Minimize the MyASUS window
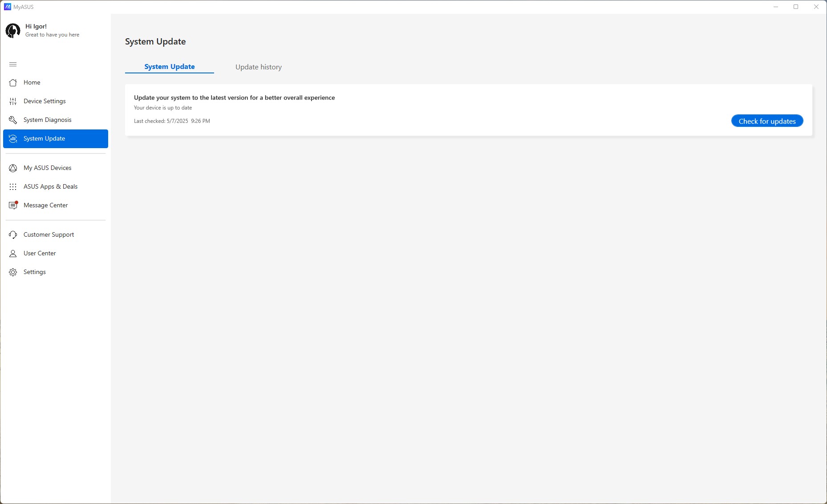The width and height of the screenshot is (827, 504). point(776,7)
